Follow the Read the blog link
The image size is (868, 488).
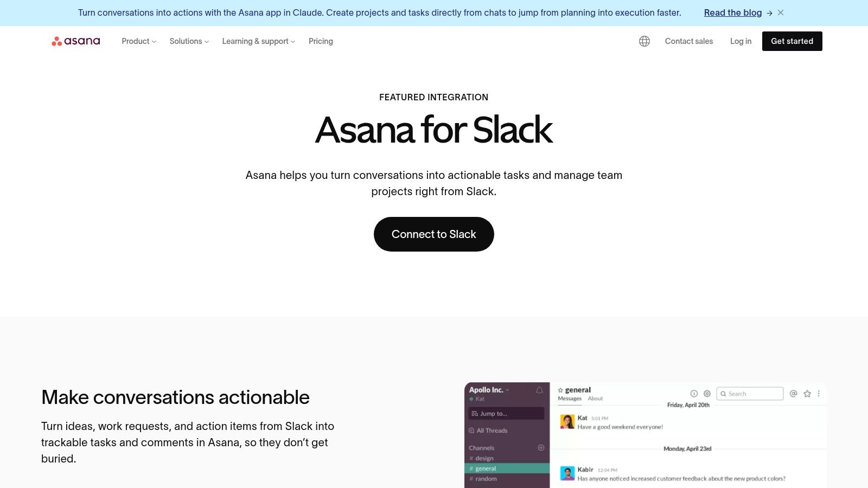[733, 12]
